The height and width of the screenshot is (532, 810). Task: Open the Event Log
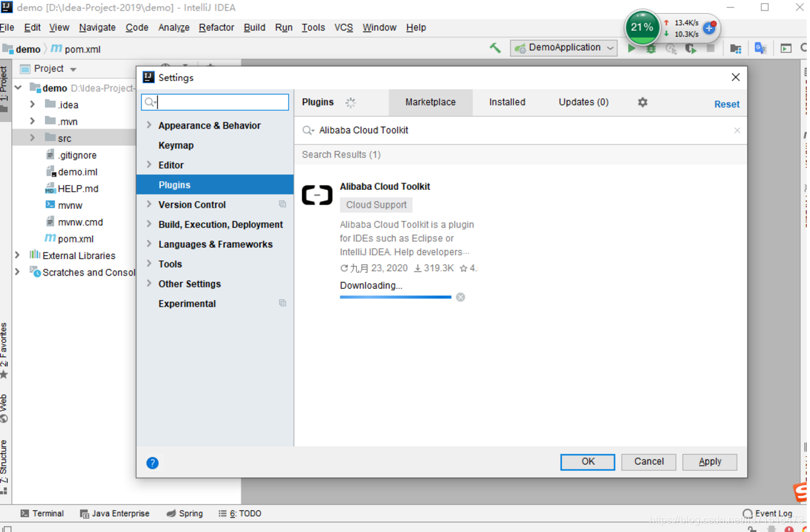click(x=768, y=514)
